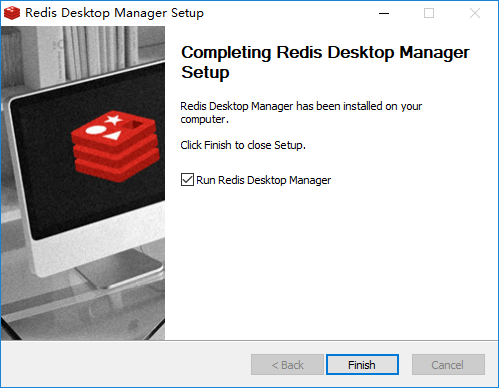Click the white circle on the Redis logo
Screen dimensions: 499x388
pos(96,129)
